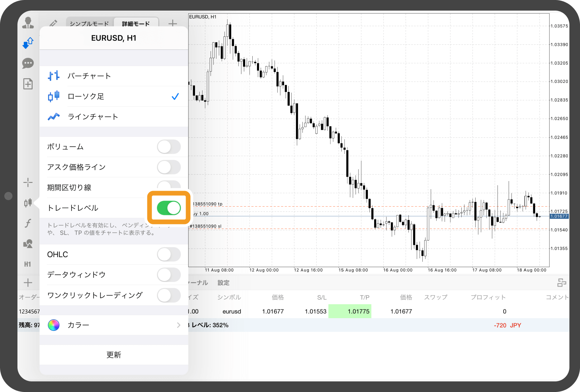
Task: Open the trade arrows icon in sidebar
Action: click(x=28, y=43)
